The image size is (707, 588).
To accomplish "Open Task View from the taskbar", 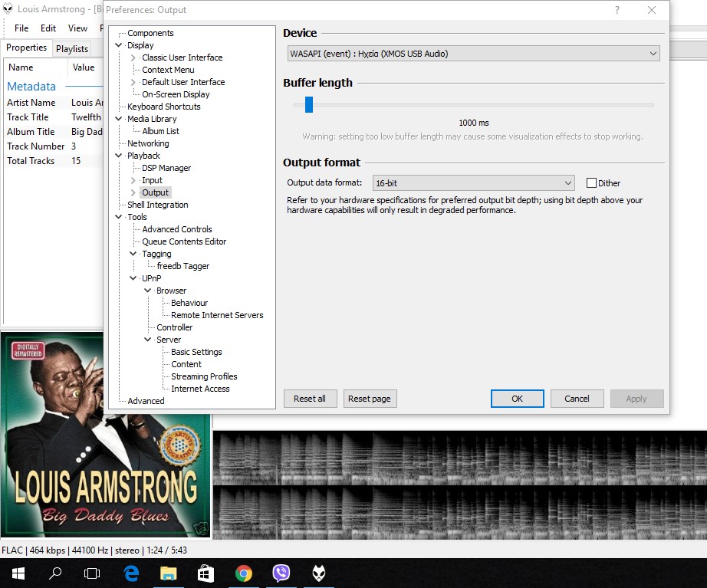I will (92, 573).
